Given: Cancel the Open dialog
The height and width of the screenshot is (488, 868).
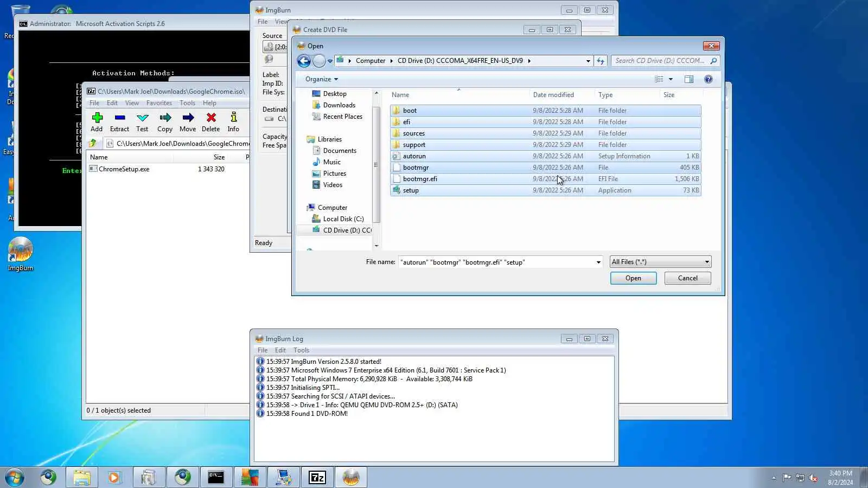Looking at the screenshot, I should (688, 278).
